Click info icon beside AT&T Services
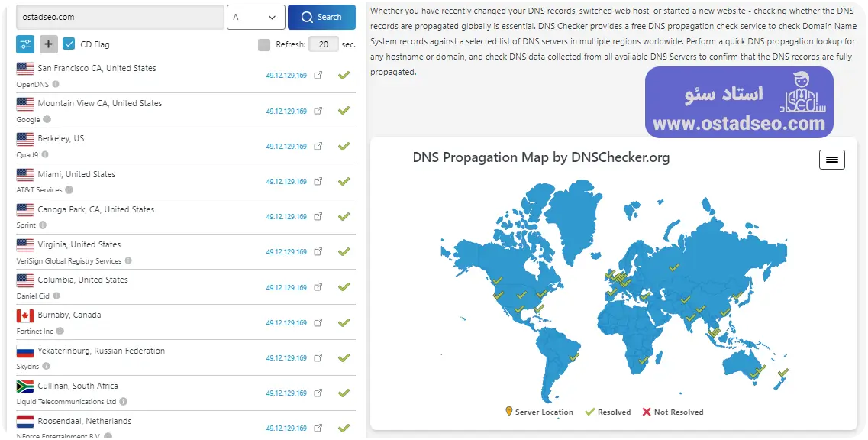868x440 pixels. point(69,189)
